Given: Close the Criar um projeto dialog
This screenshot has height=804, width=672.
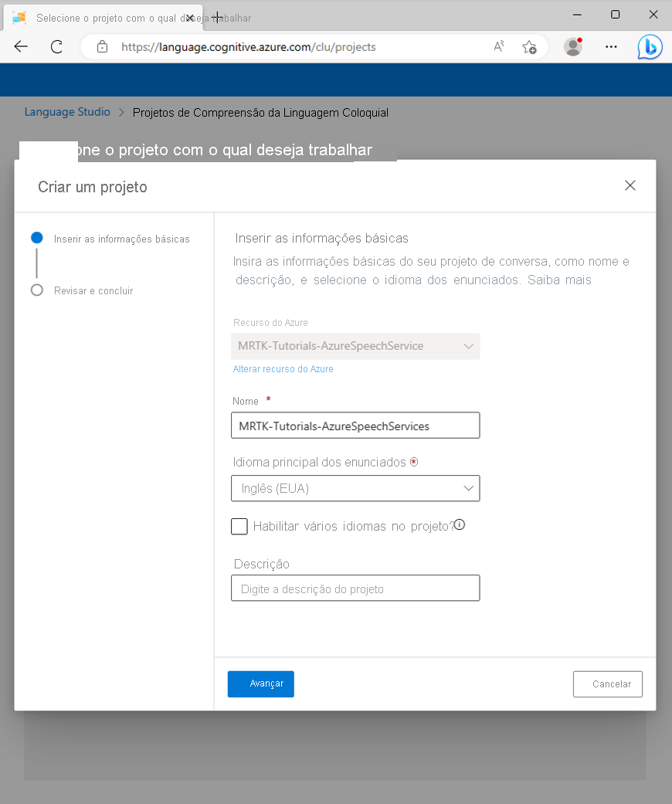Looking at the screenshot, I should [630, 185].
